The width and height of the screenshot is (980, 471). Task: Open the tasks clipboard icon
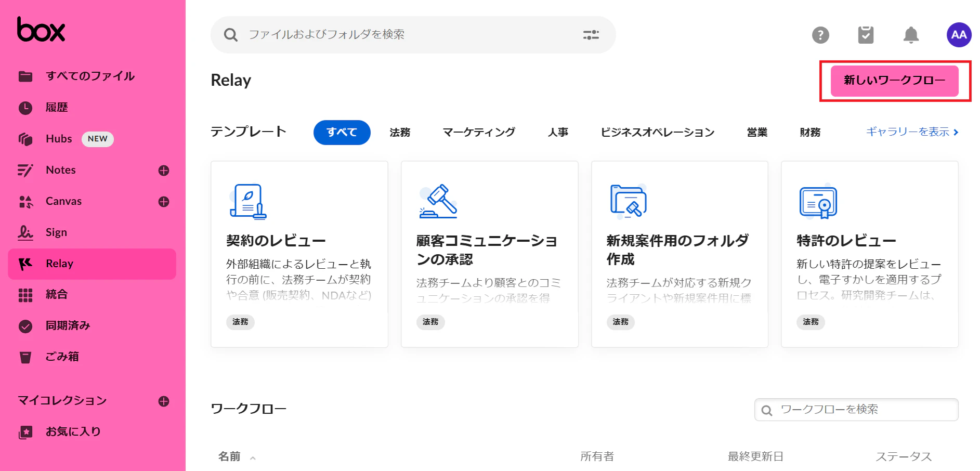tap(866, 35)
